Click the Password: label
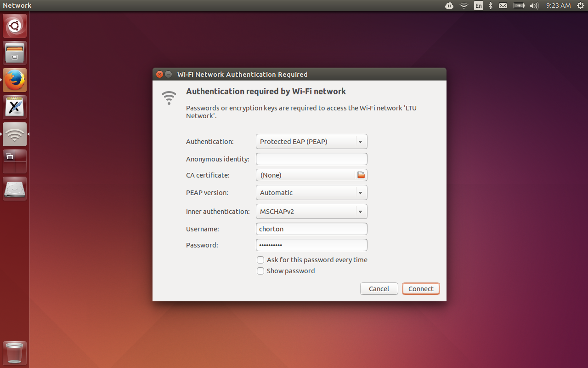The height and width of the screenshot is (368, 588). point(202,245)
